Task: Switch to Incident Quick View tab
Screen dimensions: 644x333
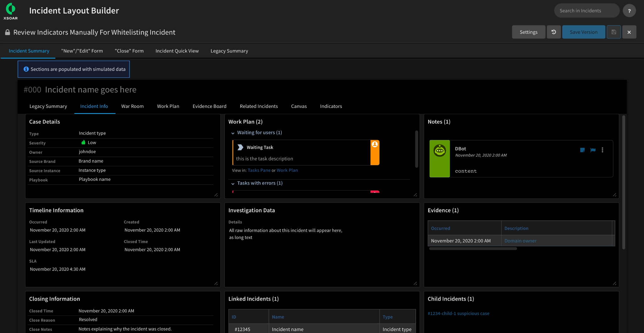Action: coord(177,51)
